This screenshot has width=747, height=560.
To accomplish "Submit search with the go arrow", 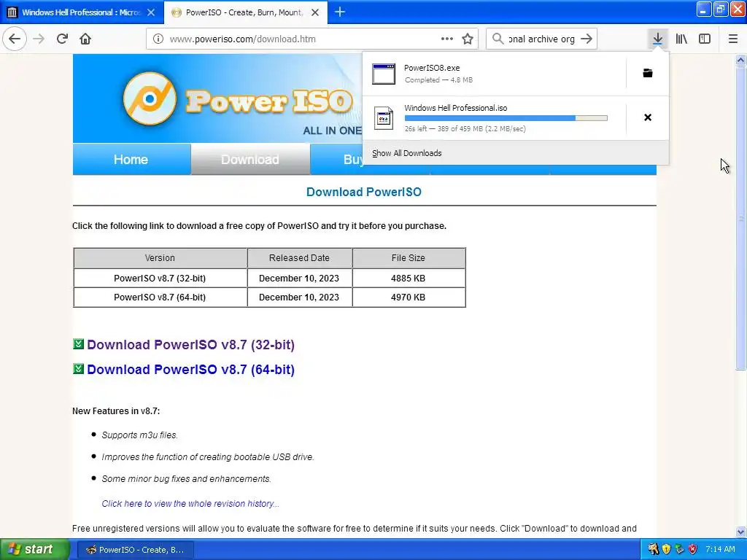I will pyautogui.click(x=587, y=39).
